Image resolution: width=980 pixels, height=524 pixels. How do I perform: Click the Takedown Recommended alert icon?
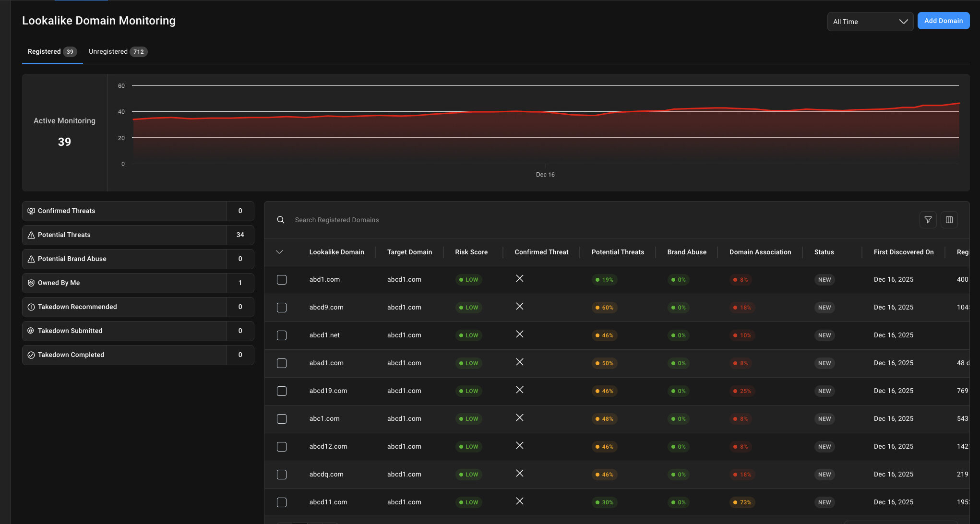click(31, 307)
